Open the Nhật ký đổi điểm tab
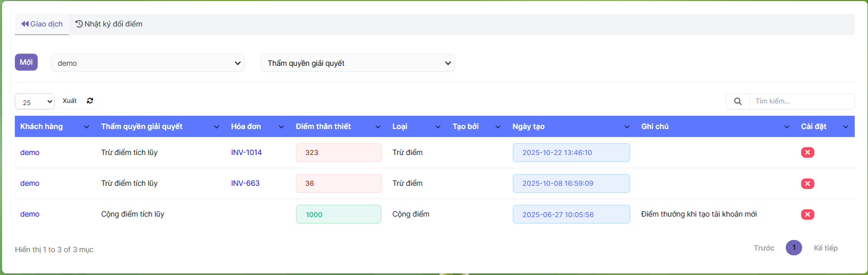The width and height of the screenshot is (868, 275). [109, 24]
